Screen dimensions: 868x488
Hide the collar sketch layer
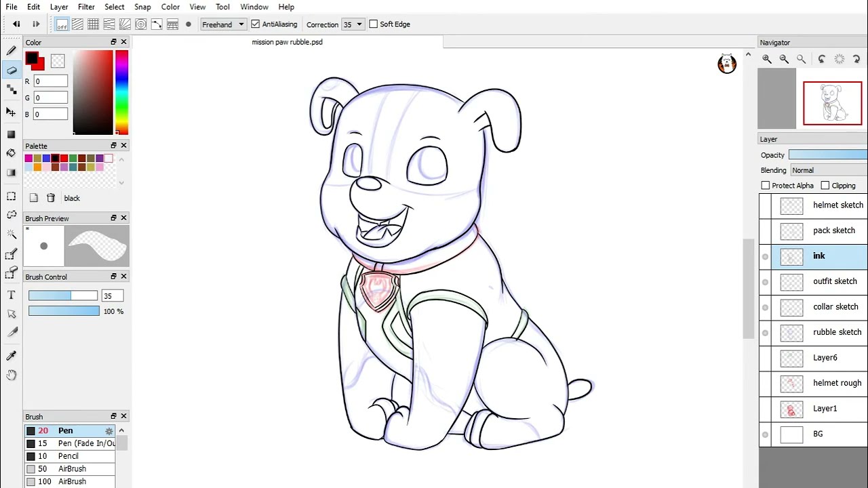click(x=765, y=308)
